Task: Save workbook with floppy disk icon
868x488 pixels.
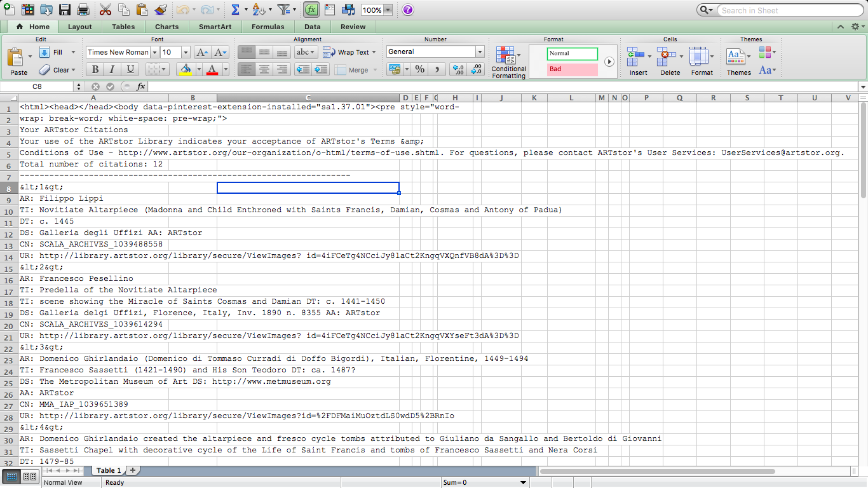Action: point(65,10)
